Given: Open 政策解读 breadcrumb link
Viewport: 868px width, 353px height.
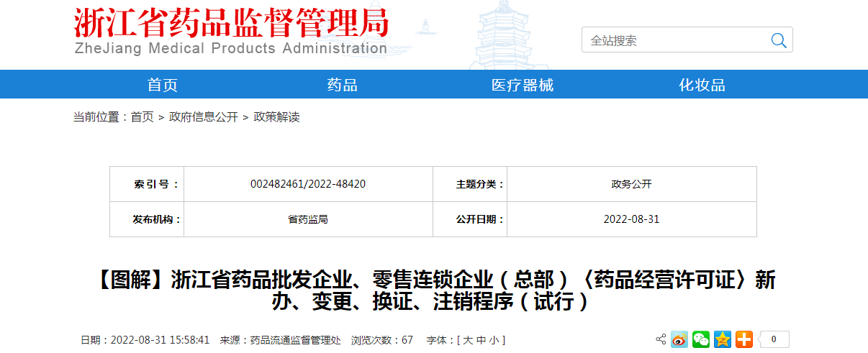Looking at the screenshot, I should [276, 117].
